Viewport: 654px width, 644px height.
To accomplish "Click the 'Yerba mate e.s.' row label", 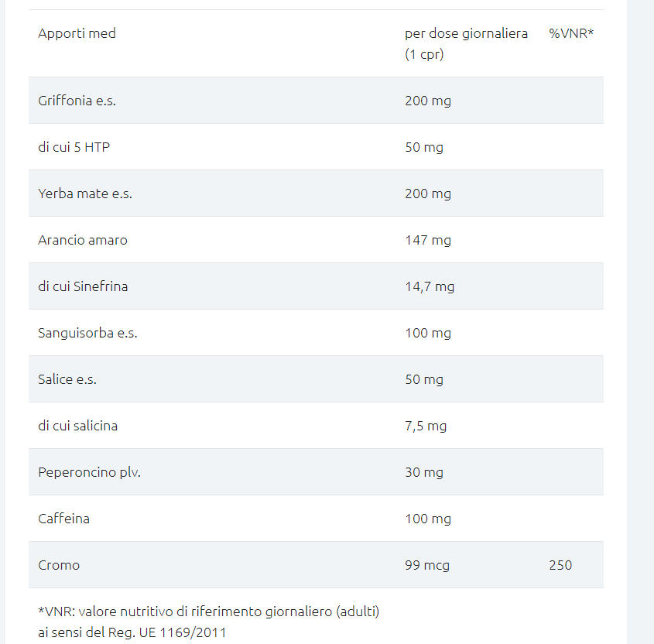I will (85, 194).
